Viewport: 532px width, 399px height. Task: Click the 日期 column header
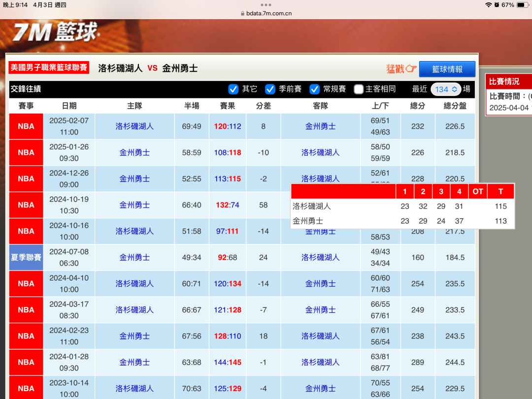[x=69, y=106]
